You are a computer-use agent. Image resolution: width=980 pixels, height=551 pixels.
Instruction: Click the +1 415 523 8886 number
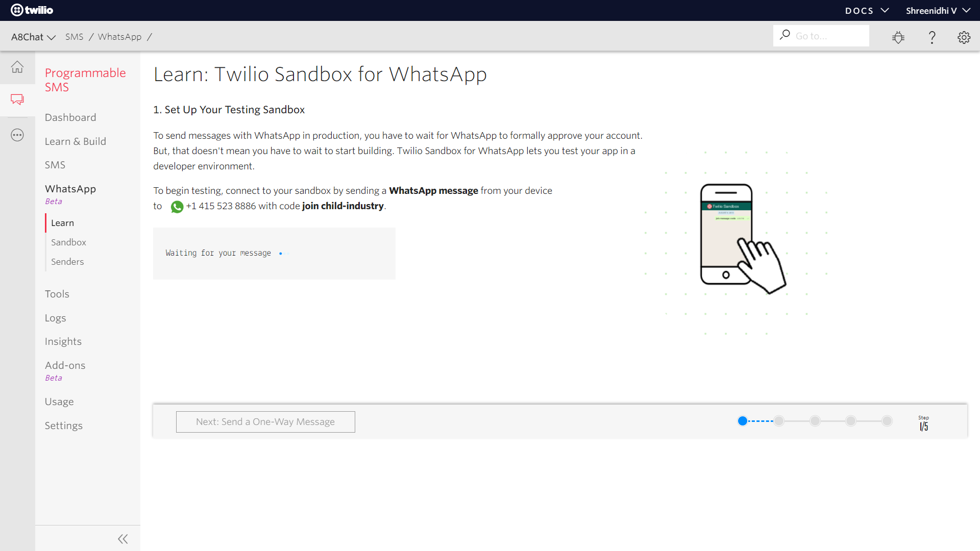(x=221, y=206)
